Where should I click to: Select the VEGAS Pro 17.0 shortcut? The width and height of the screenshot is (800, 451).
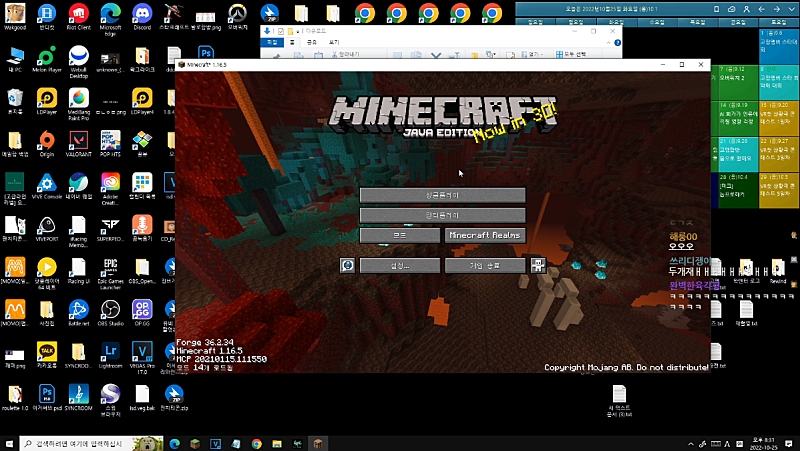pyautogui.click(x=142, y=358)
